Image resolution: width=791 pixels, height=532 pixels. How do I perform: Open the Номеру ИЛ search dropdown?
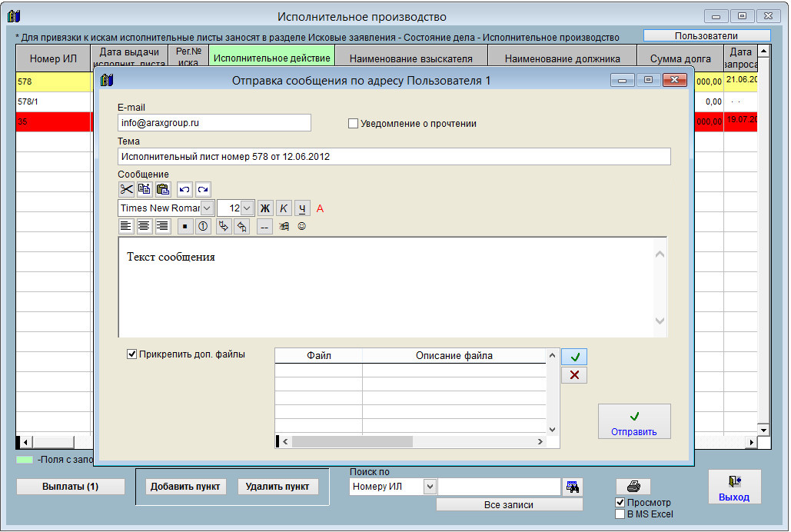pos(430,487)
